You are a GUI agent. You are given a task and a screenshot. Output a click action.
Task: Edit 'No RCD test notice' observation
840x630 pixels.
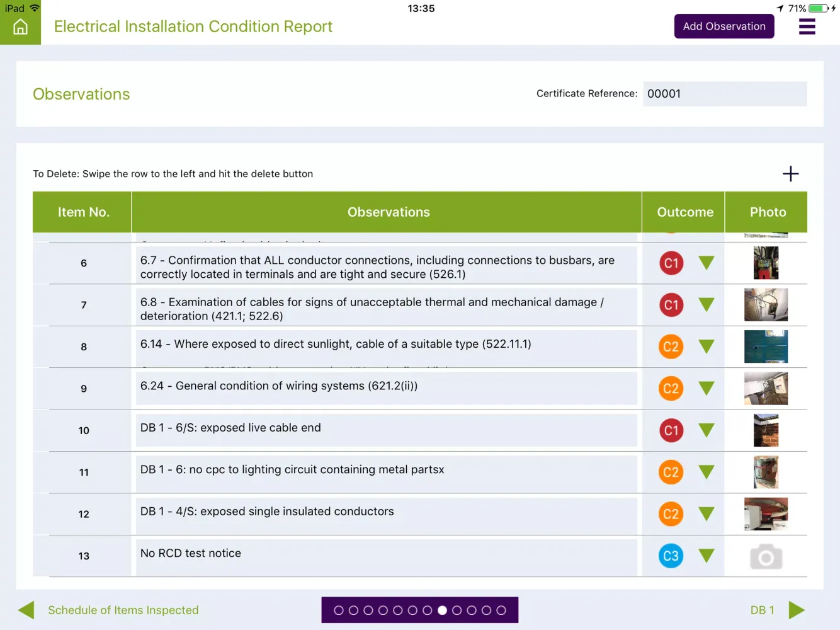click(x=386, y=556)
